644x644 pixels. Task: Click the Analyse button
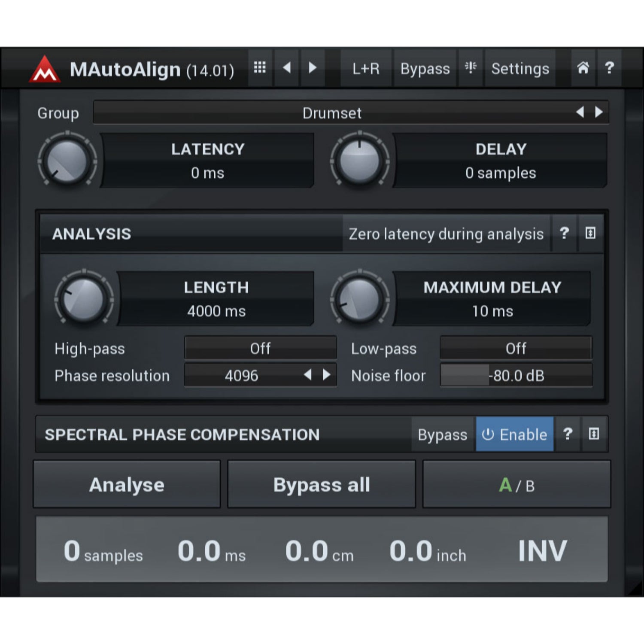click(x=127, y=484)
